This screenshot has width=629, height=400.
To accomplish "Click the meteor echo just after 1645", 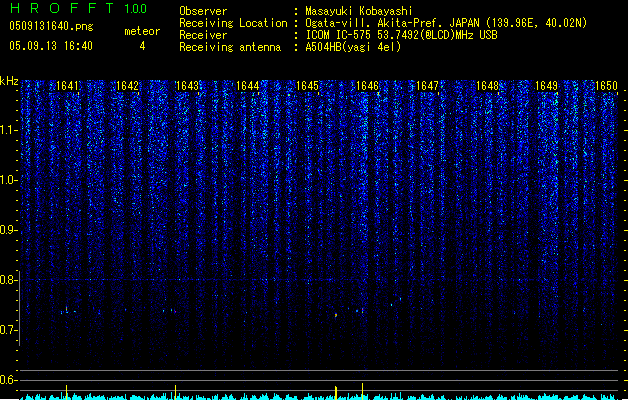I will 336,315.
